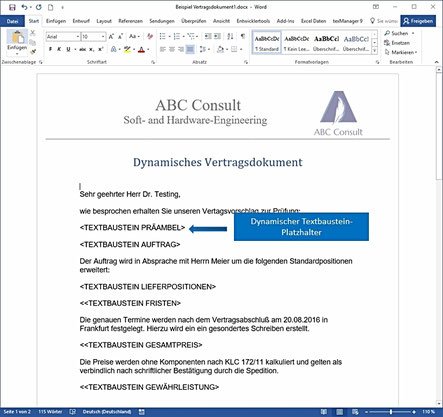Show or hide paragraph marks (¶)
The width and height of the screenshot is (443, 417).
pos(243,36)
